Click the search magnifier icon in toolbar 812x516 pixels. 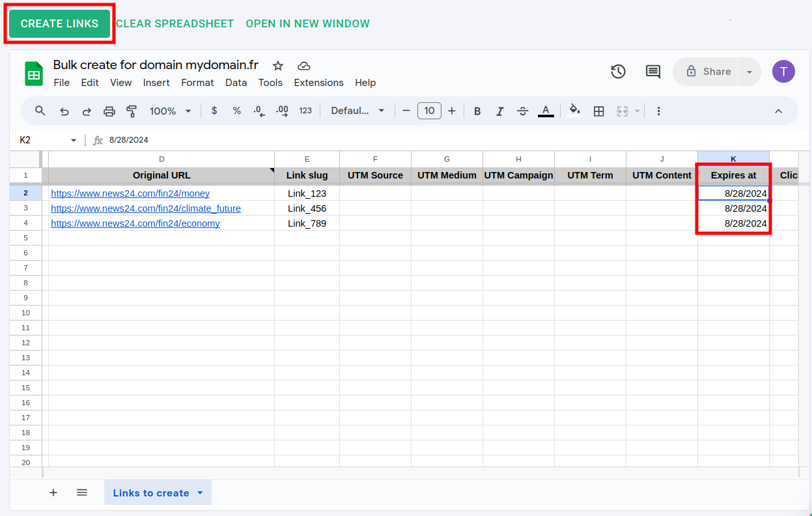[x=40, y=111]
